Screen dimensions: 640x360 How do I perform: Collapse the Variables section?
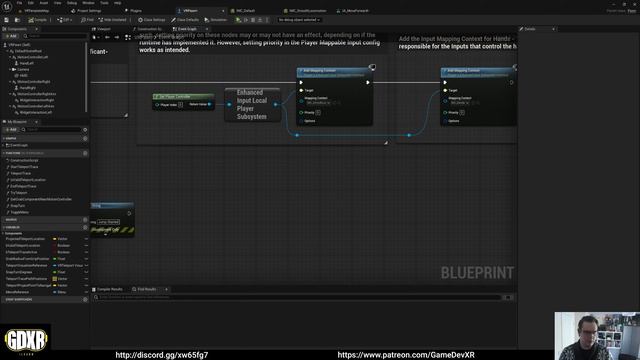point(4,227)
